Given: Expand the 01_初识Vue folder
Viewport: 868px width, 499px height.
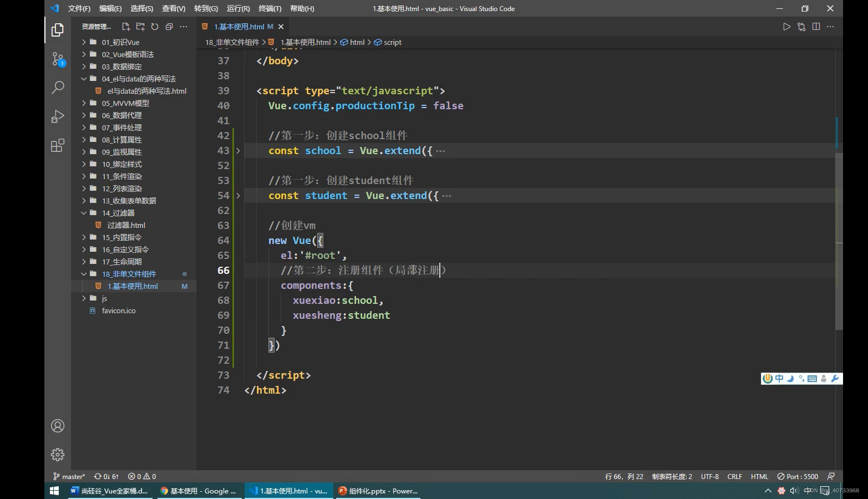Looking at the screenshot, I should 120,42.
